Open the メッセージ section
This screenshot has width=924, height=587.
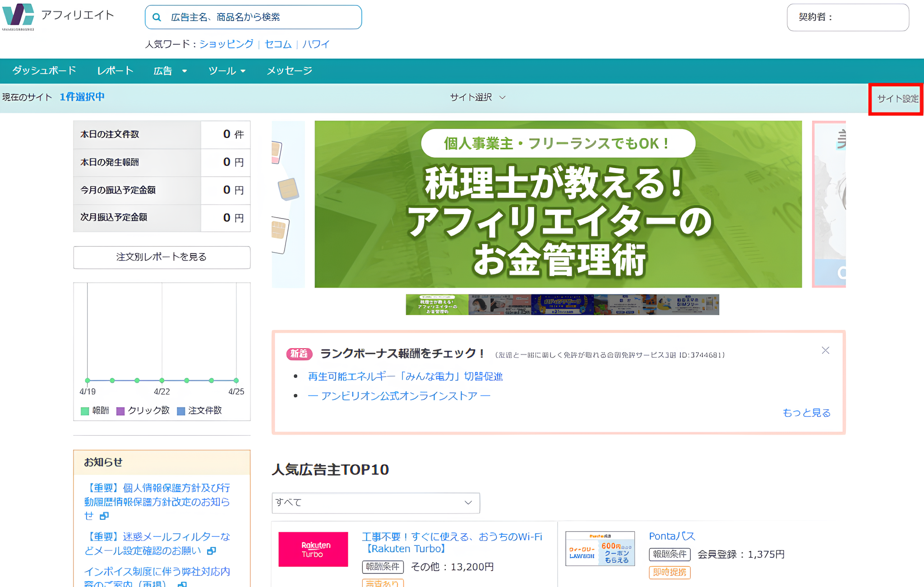click(289, 71)
